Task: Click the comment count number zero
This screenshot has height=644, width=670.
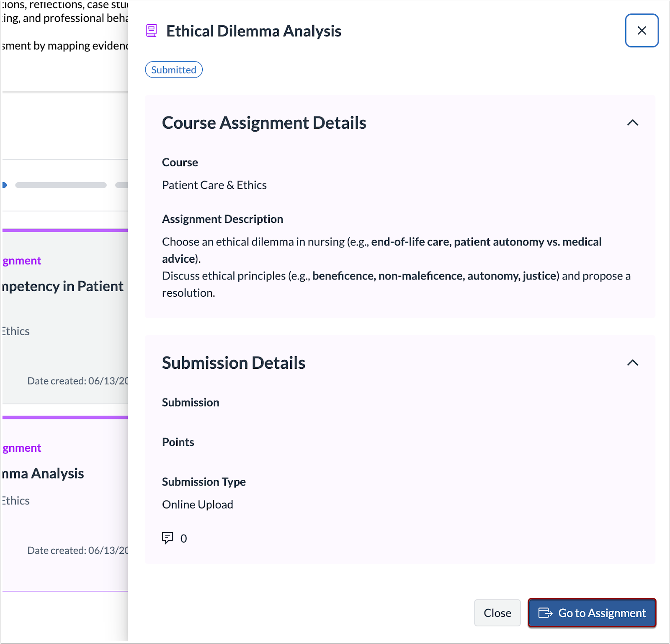Action: tap(183, 539)
